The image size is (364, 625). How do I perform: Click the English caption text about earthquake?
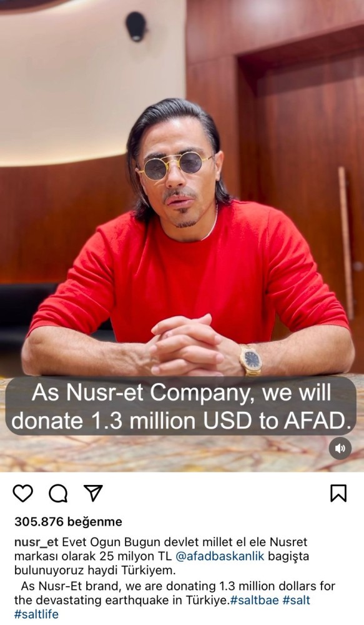(175, 593)
